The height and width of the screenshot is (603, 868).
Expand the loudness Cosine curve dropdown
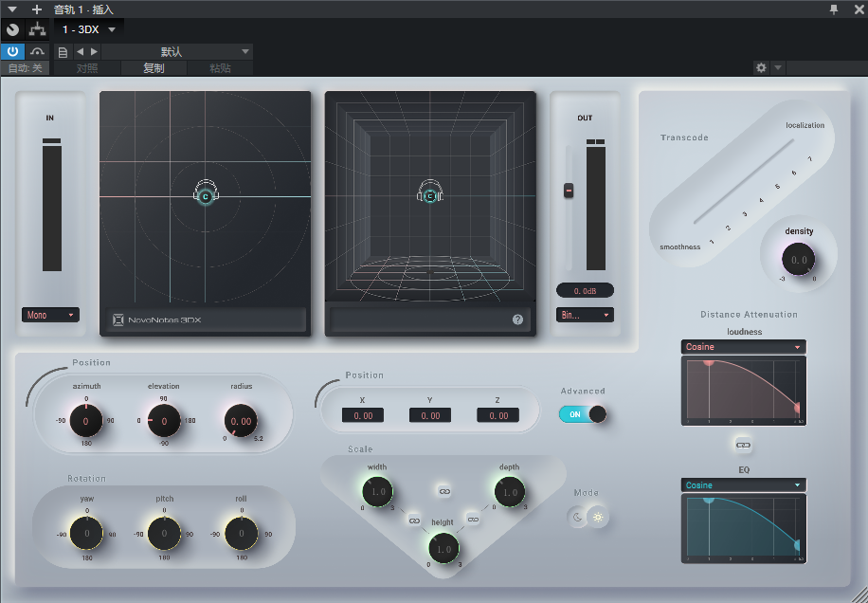(x=743, y=347)
